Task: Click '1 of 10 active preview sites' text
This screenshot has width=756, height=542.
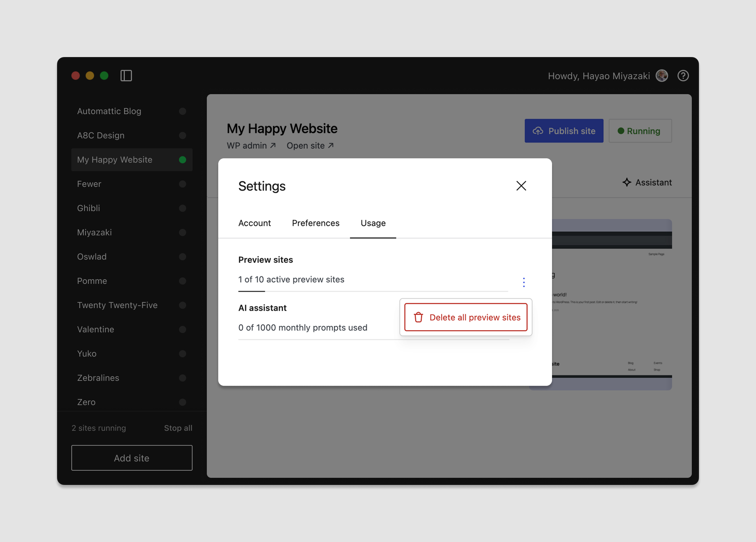Action: pos(291,280)
